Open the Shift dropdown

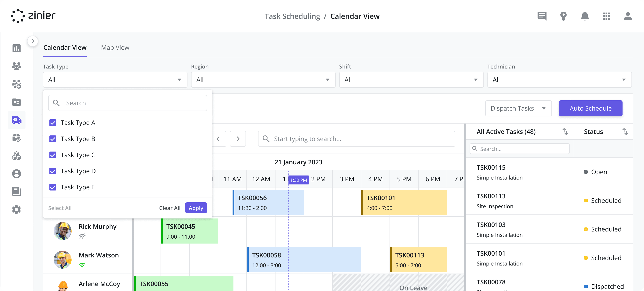411,79
